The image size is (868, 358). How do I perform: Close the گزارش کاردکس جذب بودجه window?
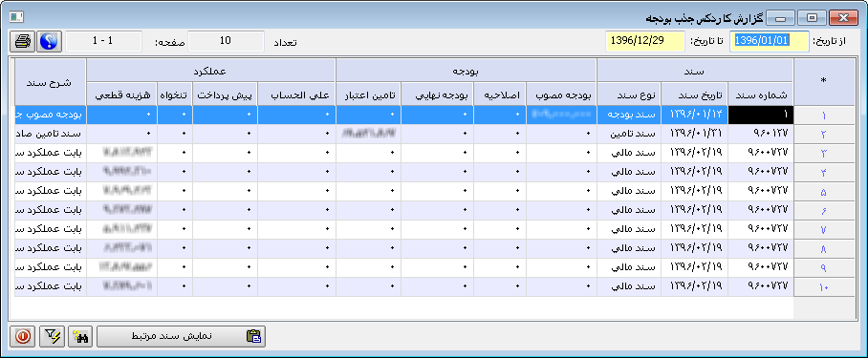point(844,18)
